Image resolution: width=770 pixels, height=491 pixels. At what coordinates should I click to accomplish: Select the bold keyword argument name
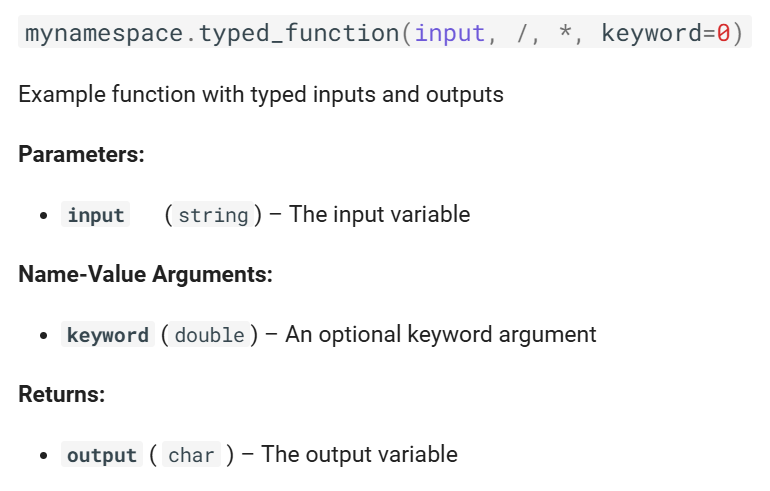(108, 334)
